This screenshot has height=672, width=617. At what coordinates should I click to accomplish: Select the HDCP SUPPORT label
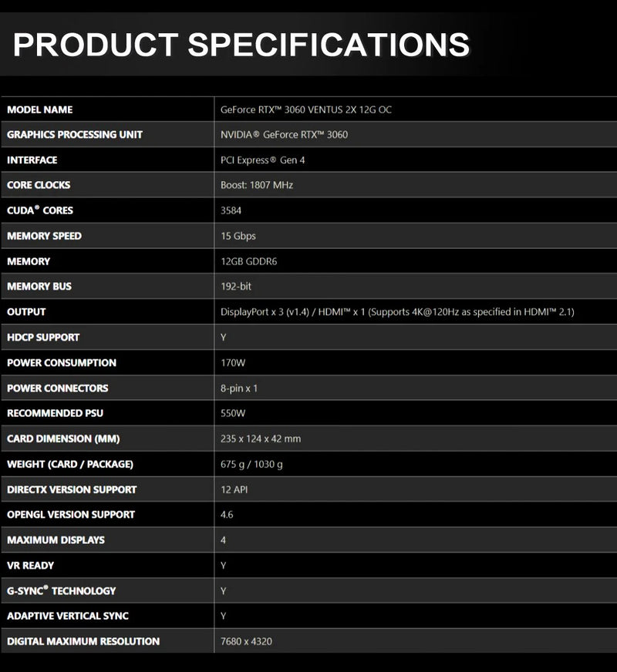(43, 338)
